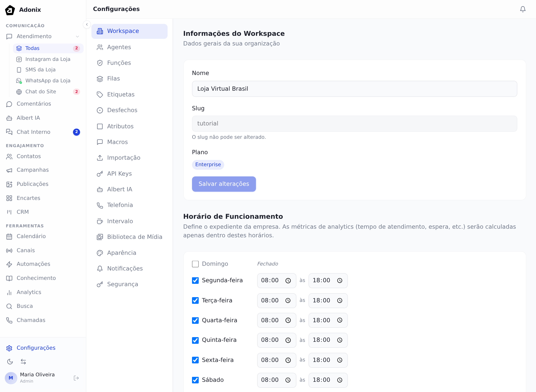The height and width of the screenshot is (392, 536).
Task: Open Albert IA in the left sidebar
Action: click(x=43, y=118)
